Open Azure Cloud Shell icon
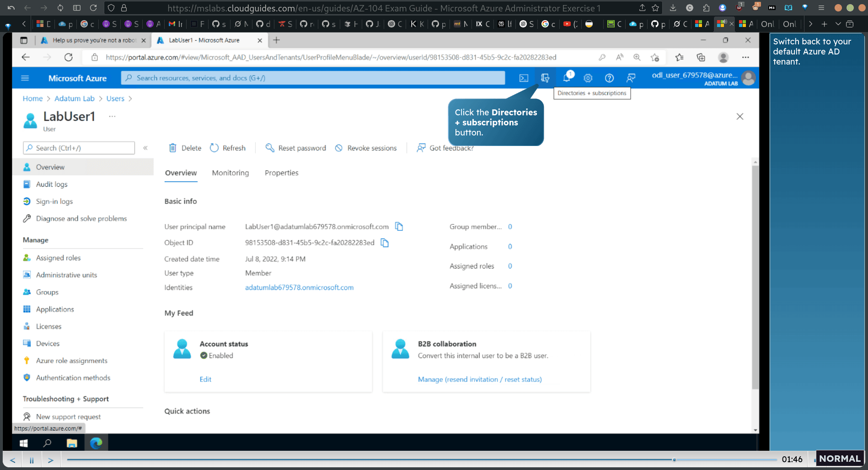The image size is (868, 470). [524, 78]
